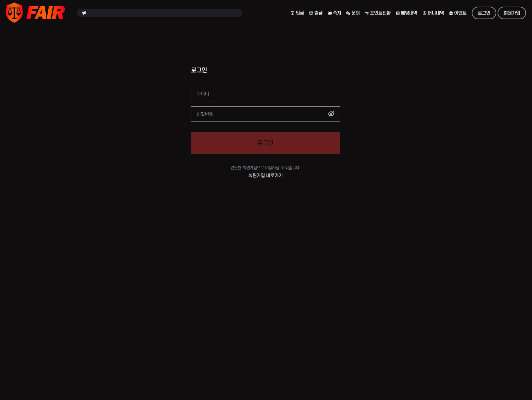Screen dimensions: 532x400
Task: Focus the 비밀번호 password input field
Action: (x=258, y=114)
